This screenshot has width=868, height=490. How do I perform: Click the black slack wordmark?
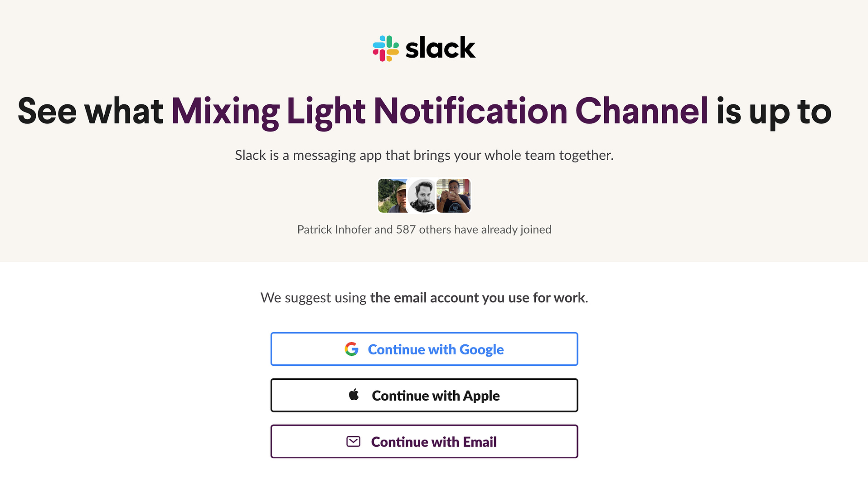point(440,48)
